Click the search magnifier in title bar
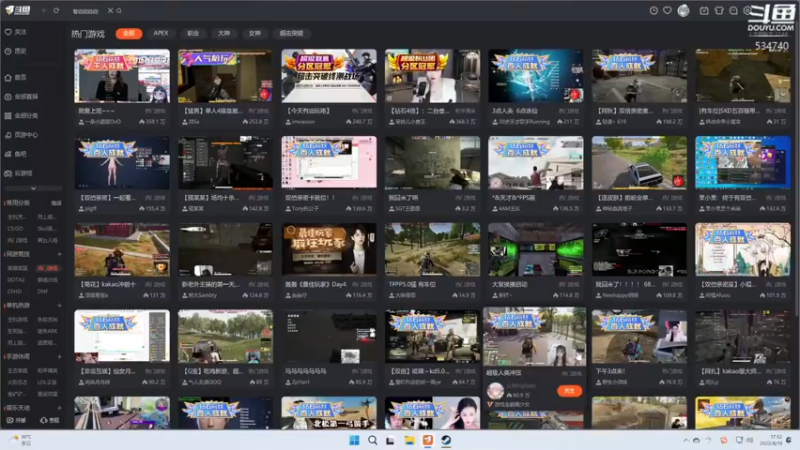The image size is (800, 450). click(119, 10)
